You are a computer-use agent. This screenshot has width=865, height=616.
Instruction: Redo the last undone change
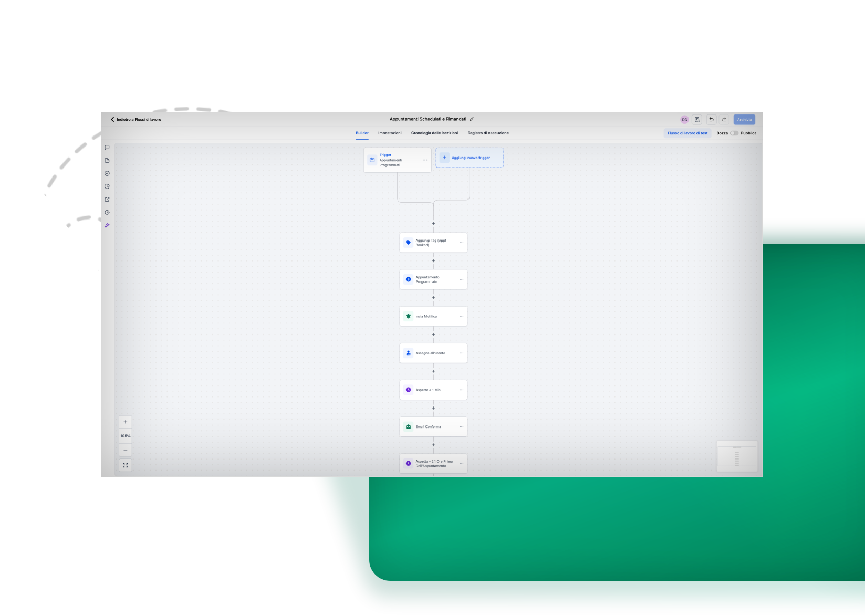[724, 120]
